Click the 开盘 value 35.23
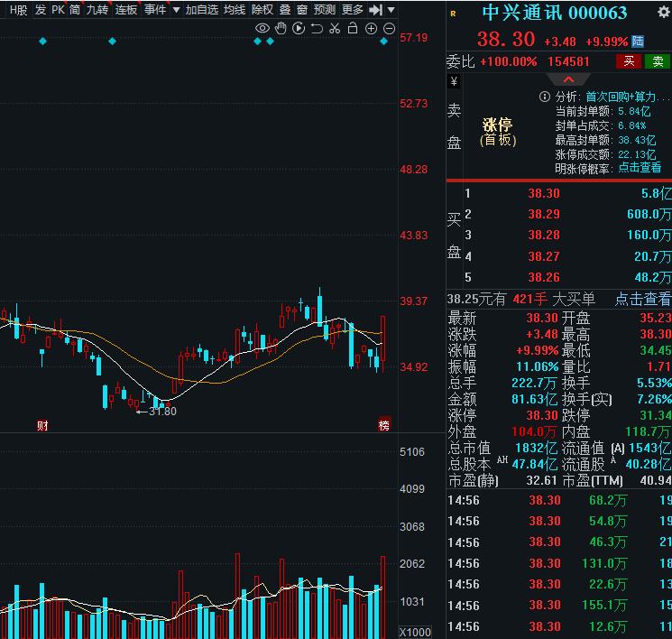The width and height of the screenshot is (672, 639). tap(655, 318)
